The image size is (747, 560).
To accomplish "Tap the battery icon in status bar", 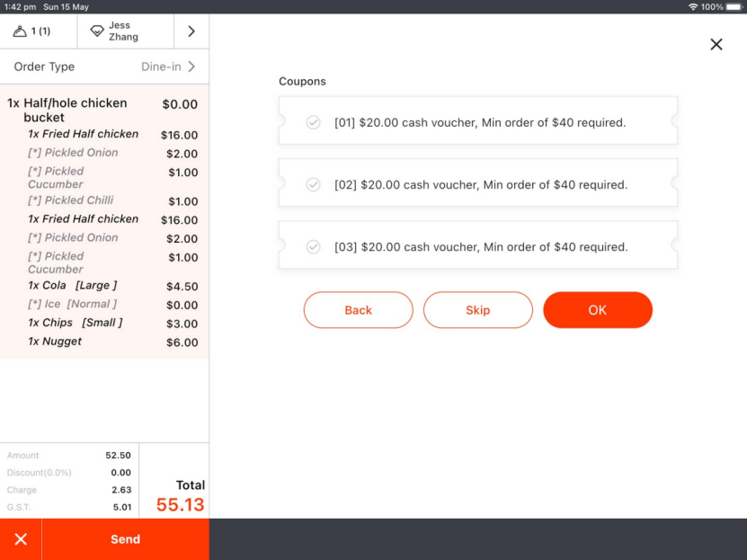I will click(x=734, y=6).
